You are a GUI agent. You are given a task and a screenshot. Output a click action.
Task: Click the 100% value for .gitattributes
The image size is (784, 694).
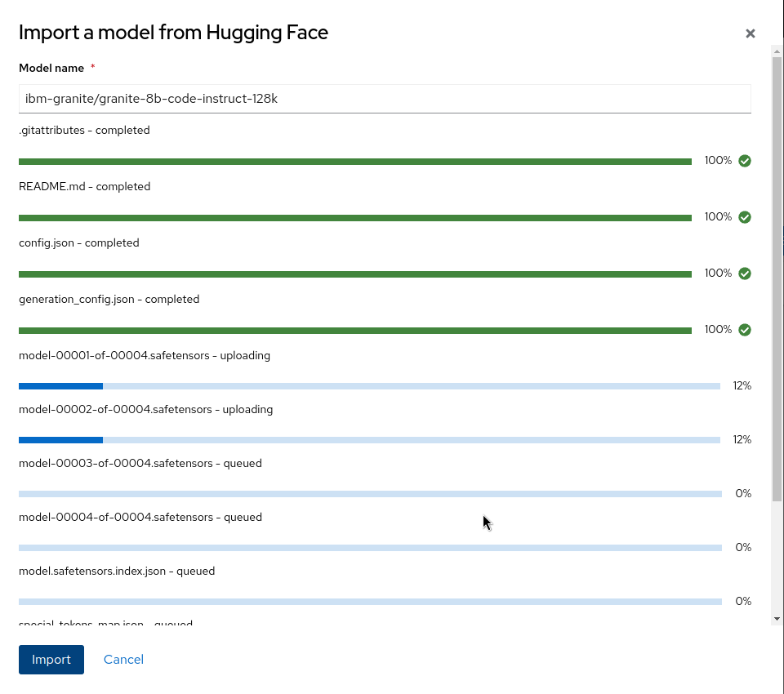tap(718, 161)
